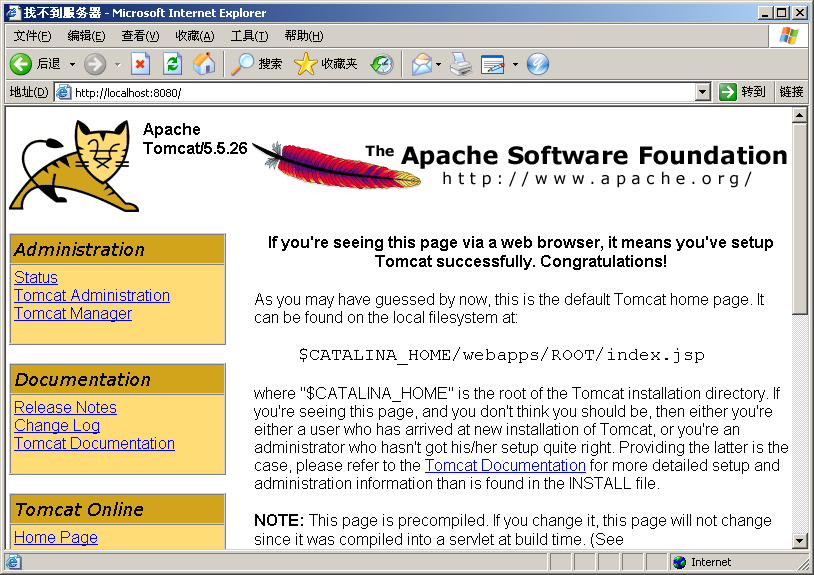Click the Administration section header
The height and width of the screenshot is (575, 814).
[117, 249]
